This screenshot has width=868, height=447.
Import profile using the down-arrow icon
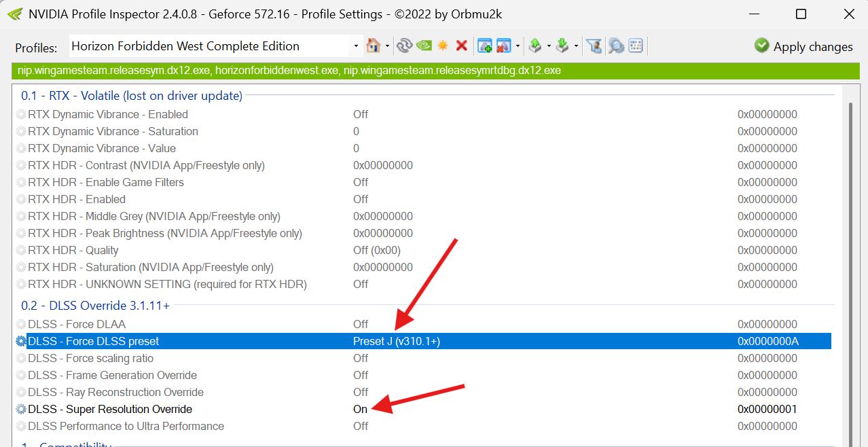pos(562,46)
